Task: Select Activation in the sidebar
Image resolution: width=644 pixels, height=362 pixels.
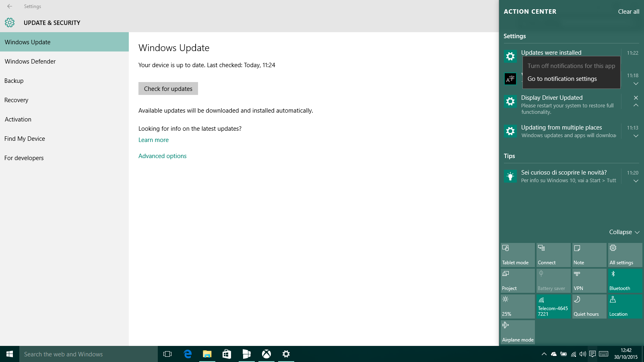Action: point(64,119)
